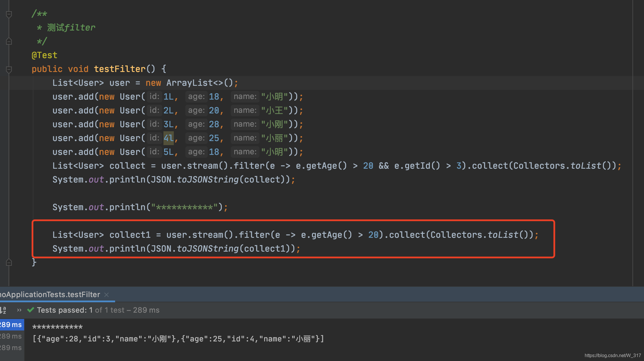
Task: Click the testFilter method name
Action: [119, 69]
